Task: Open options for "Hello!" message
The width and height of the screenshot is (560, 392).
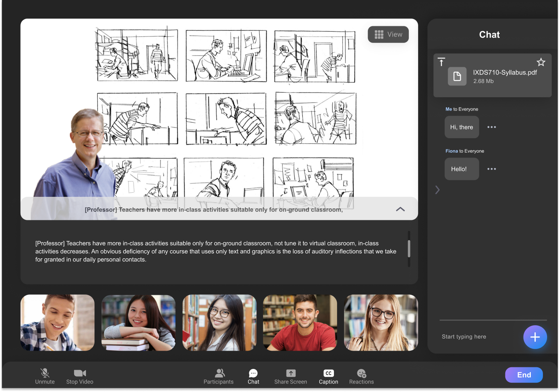Action: coord(492,169)
